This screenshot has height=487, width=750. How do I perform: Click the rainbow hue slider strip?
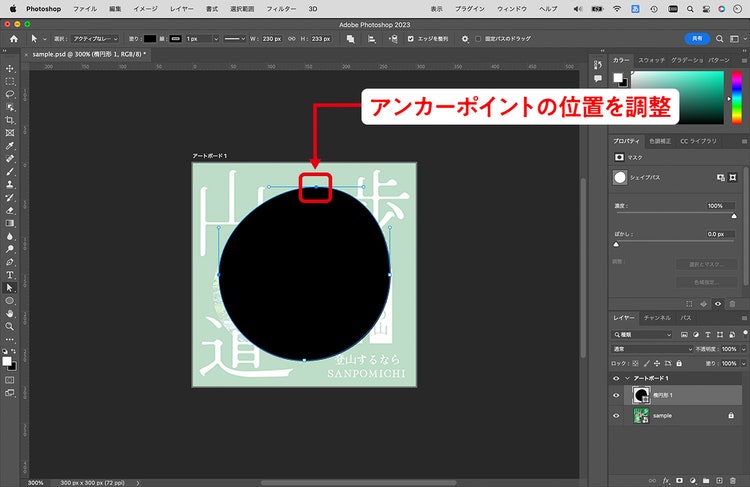click(x=737, y=98)
